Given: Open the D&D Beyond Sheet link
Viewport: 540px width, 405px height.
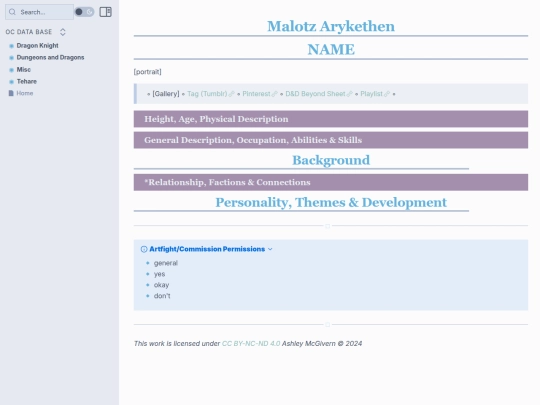Looking at the screenshot, I should (315, 94).
